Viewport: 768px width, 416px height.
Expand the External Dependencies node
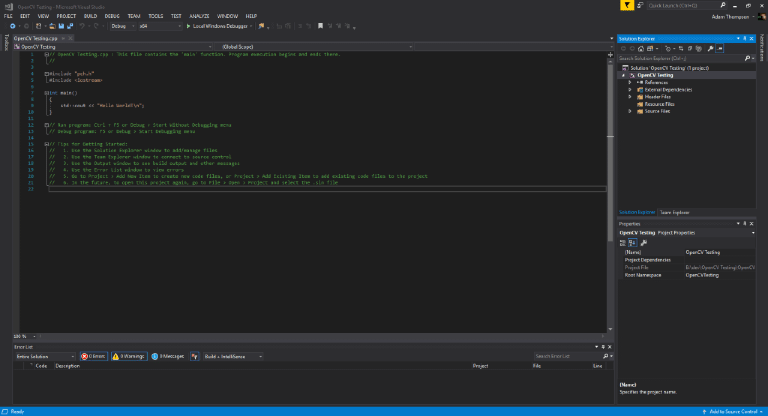(630, 90)
